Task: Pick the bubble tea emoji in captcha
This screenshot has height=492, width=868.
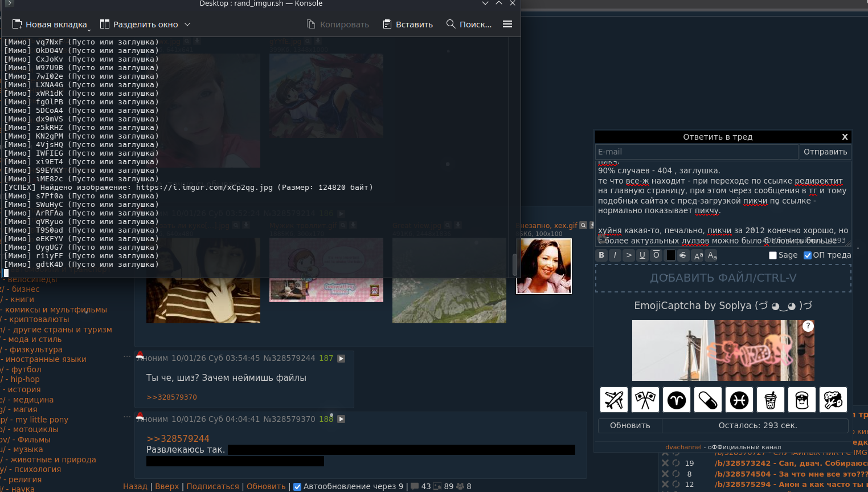Action: 771,400
